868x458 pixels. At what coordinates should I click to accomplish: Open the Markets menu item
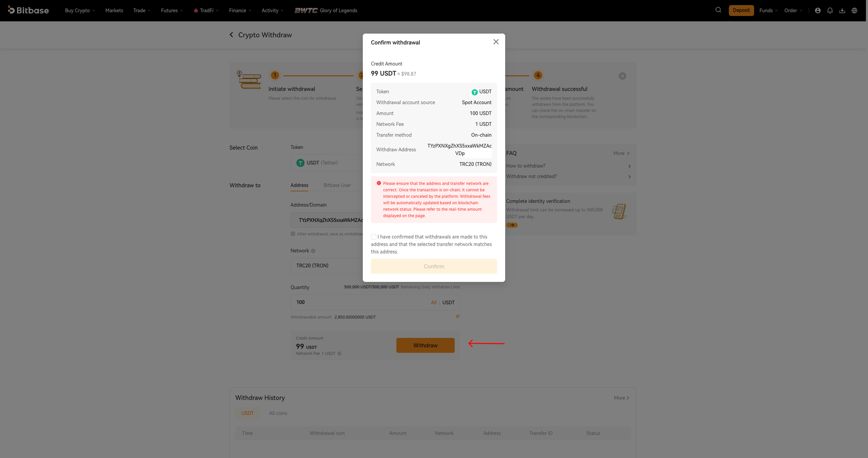coord(114,11)
